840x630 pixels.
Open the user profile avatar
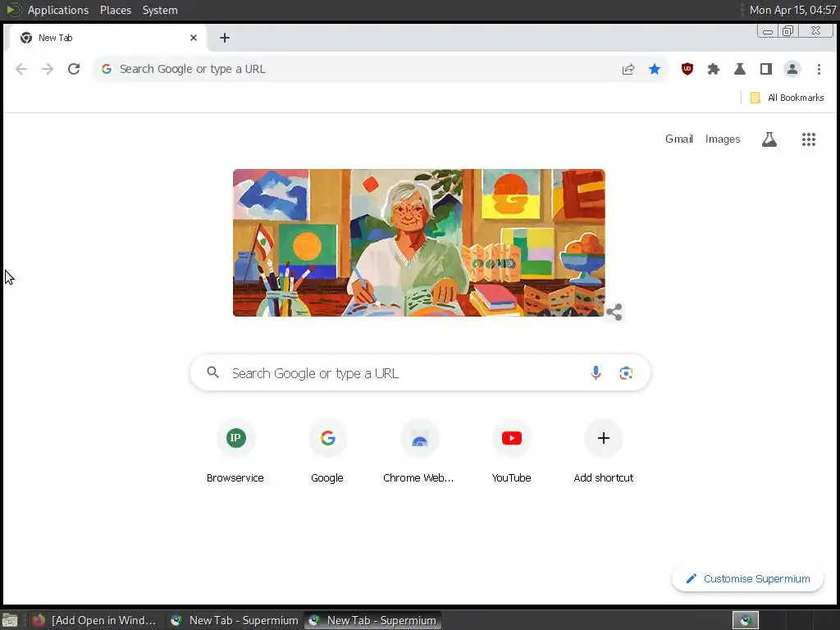[x=792, y=69]
